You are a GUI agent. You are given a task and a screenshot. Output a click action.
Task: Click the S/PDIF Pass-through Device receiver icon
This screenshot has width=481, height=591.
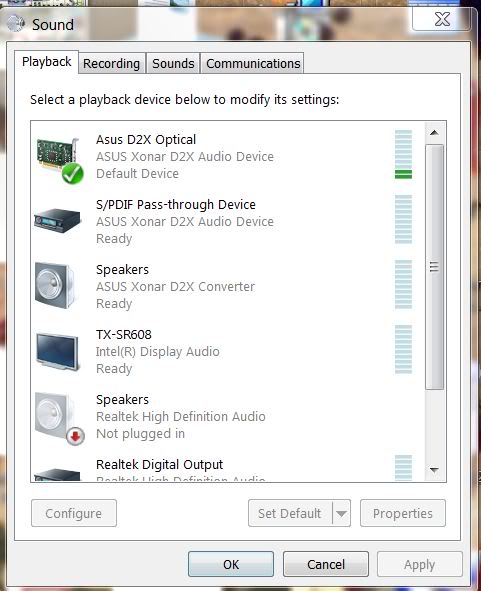pos(57,220)
